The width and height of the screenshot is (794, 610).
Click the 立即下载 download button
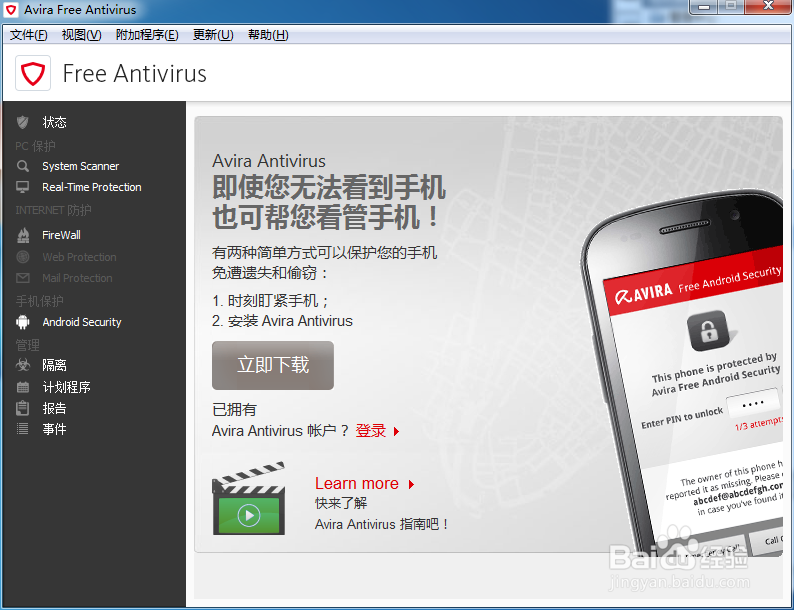coord(273,365)
